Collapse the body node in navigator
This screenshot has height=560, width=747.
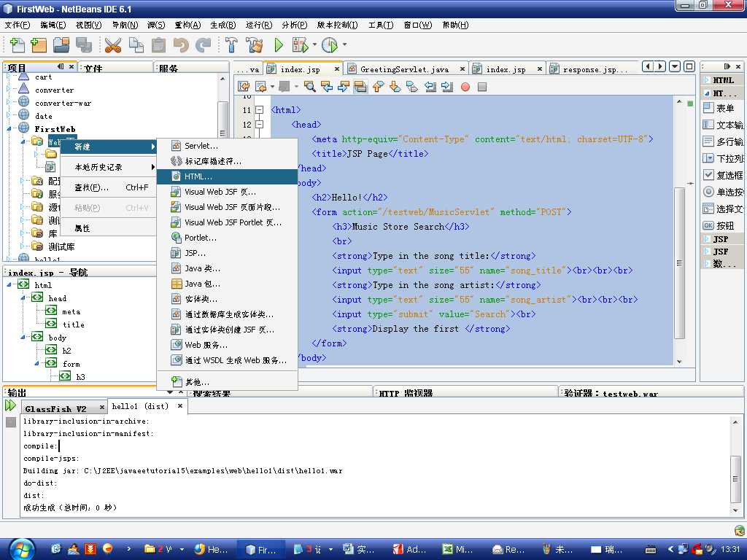tap(23, 337)
